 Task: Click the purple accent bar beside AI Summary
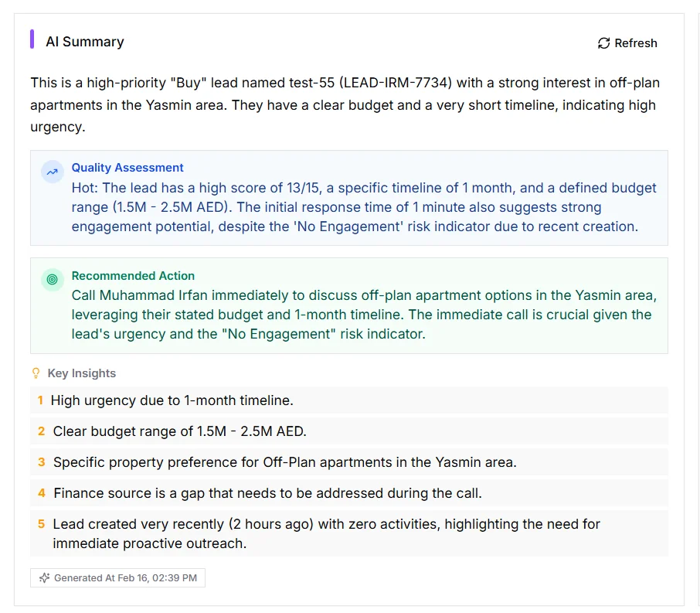(32, 39)
